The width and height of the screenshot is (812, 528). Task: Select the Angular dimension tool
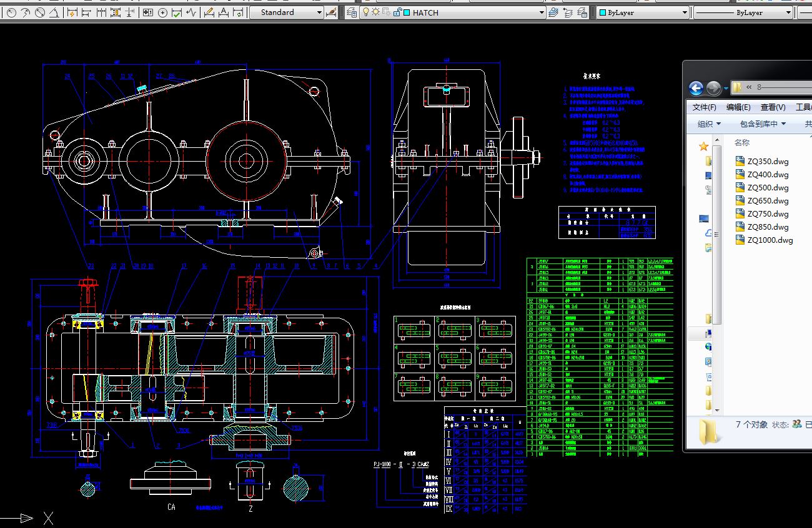click(x=54, y=12)
